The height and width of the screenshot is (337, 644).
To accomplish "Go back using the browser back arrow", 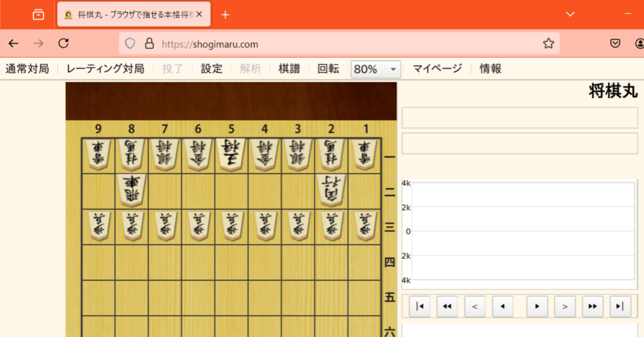I will pos(13,43).
